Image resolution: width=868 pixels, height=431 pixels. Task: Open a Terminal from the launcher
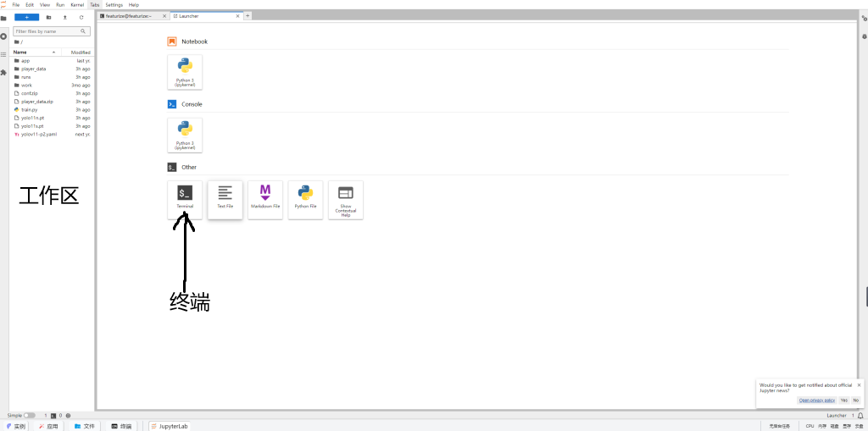point(185,200)
